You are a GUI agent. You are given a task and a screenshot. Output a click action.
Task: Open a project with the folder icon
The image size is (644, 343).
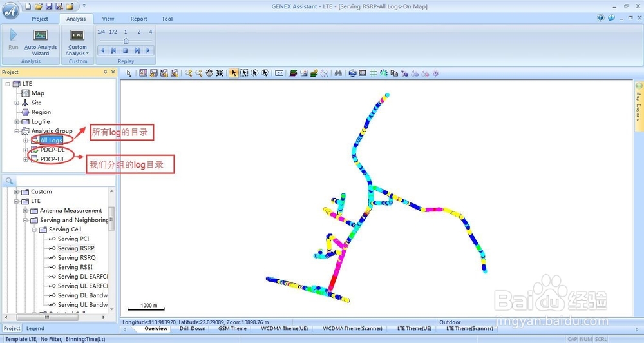pyautogui.click(x=39, y=6)
